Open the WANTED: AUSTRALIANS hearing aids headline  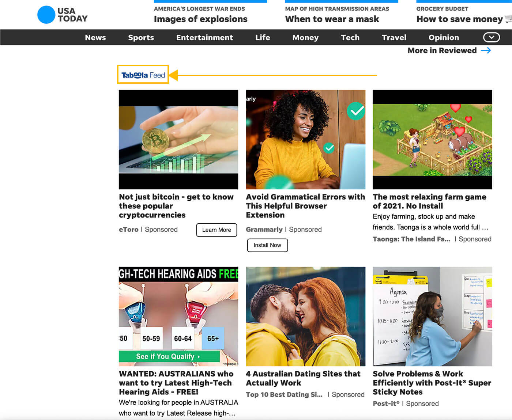[176, 383]
